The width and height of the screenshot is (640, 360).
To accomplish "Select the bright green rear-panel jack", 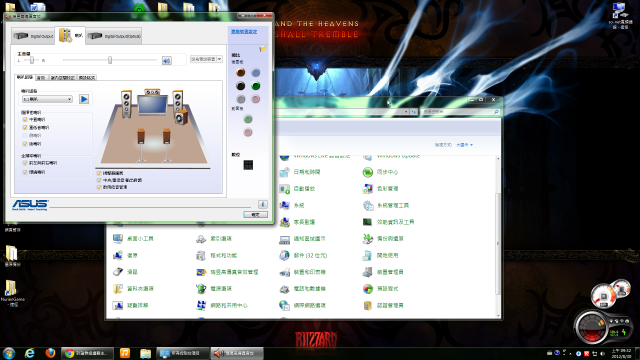I will tap(256, 86).
